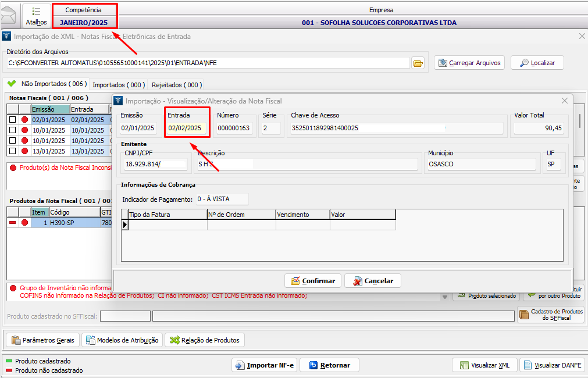This screenshot has width=588, height=378.
Task: Switch to the Importados (000) tab
Action: 119,85
